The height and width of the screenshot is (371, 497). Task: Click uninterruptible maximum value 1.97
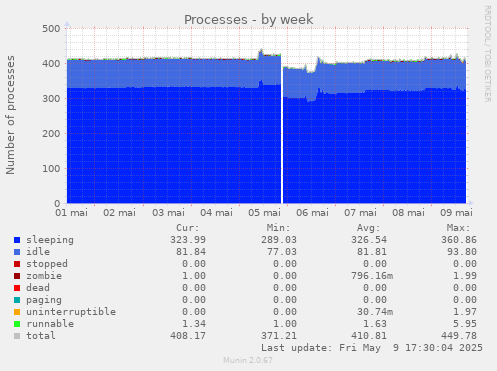(465, 312)
